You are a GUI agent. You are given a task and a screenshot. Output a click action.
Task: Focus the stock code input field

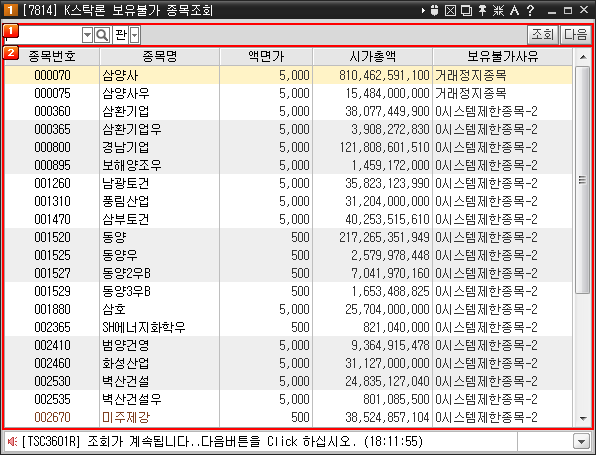pos(43,35)
